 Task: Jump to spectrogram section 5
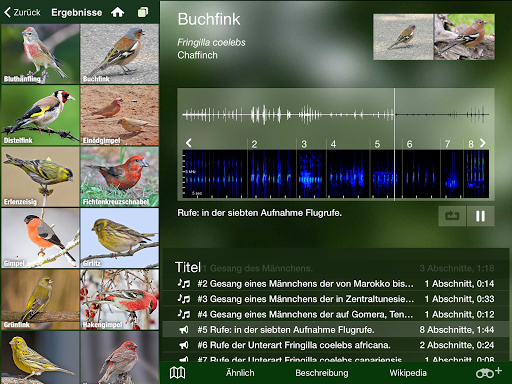point(377,144)
